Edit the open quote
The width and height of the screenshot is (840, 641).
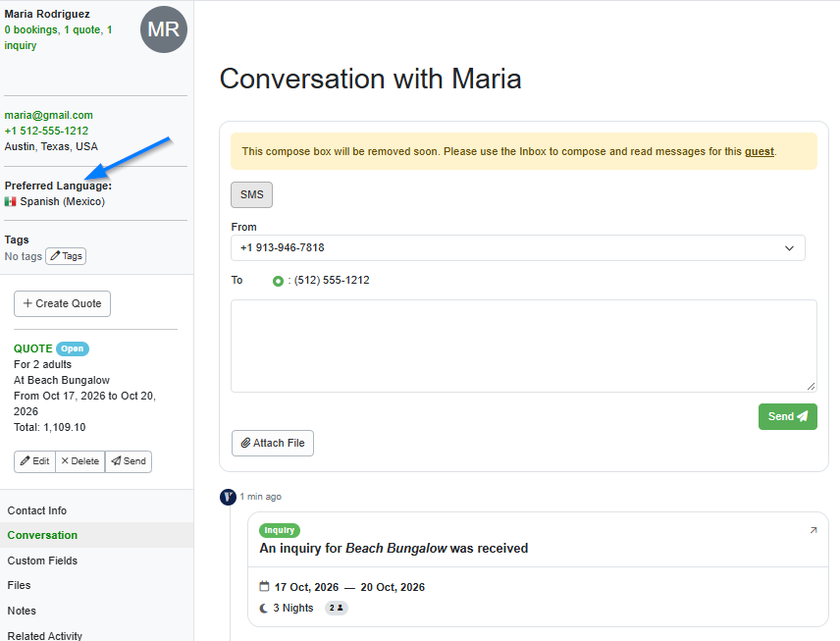click(34, 461)
